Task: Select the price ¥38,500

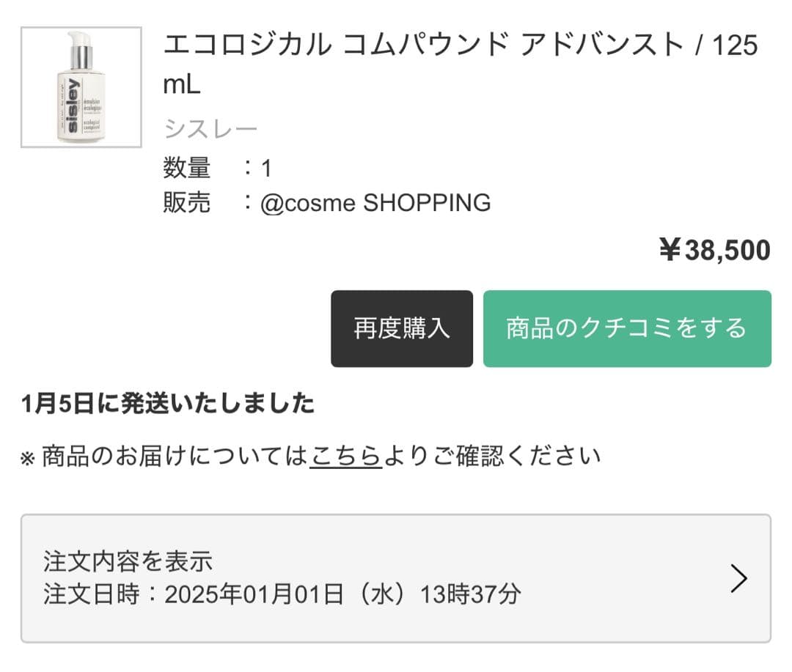Action: coord(715,250)
